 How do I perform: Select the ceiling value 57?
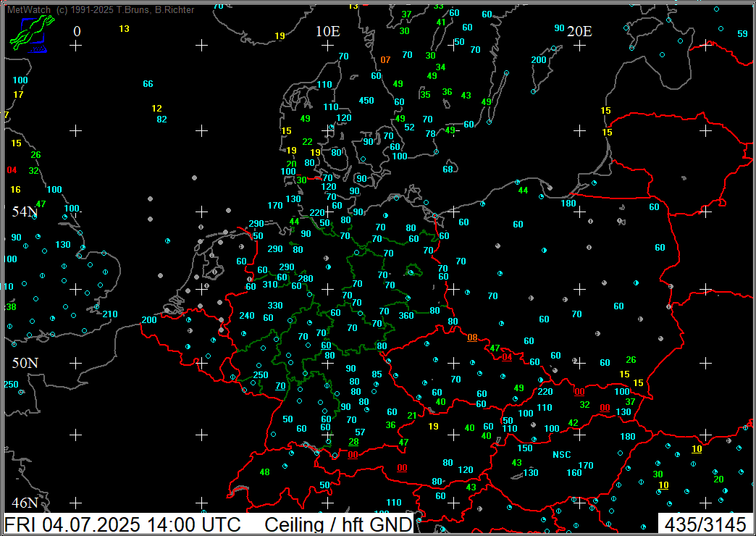[360, 432]
